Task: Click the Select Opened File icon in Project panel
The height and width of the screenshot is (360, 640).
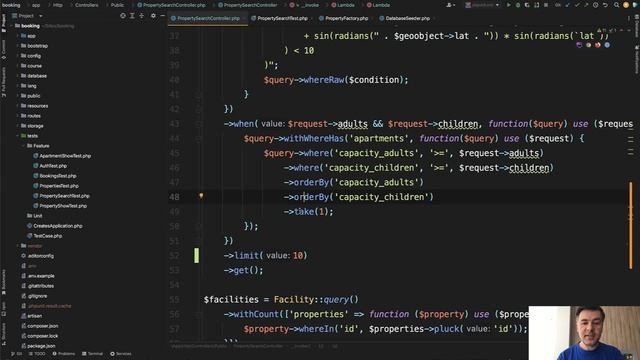Action: pos(123,16)
